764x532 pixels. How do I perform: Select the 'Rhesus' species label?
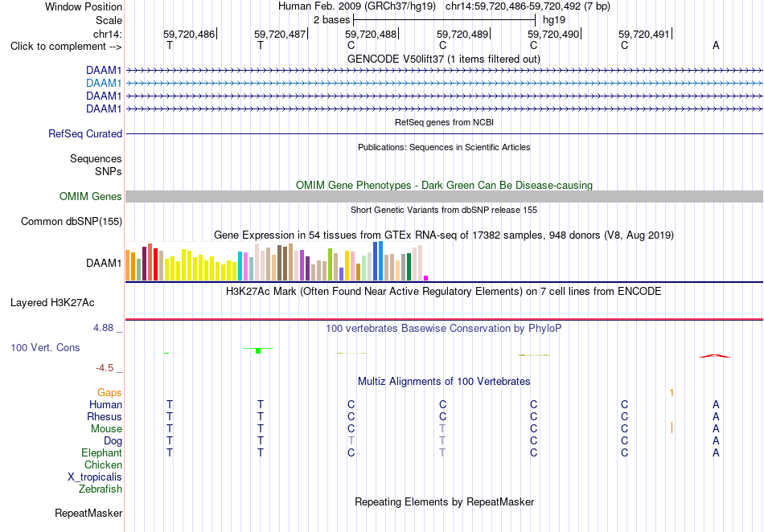coord(105,416)
